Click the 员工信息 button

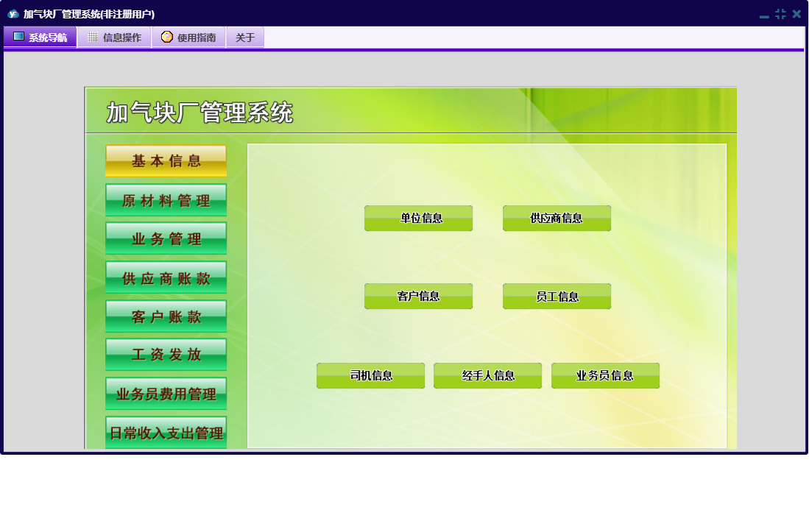[557, 297]
